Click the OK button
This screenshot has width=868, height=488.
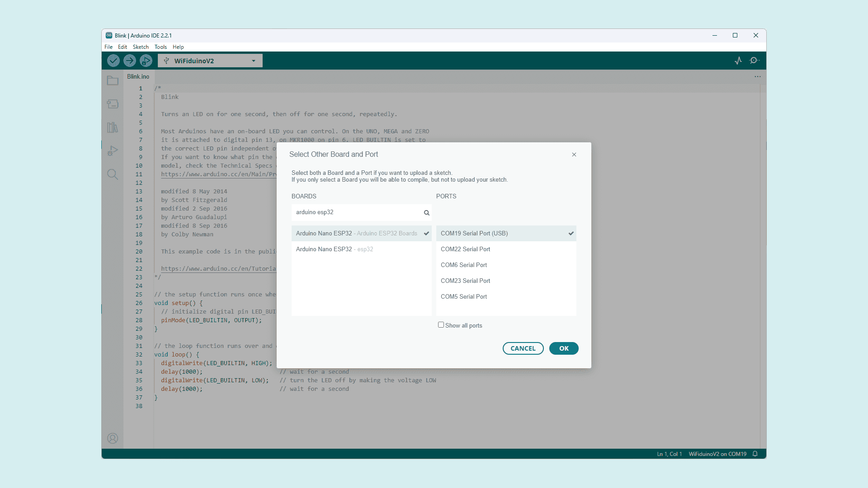[x=564, y=348]
